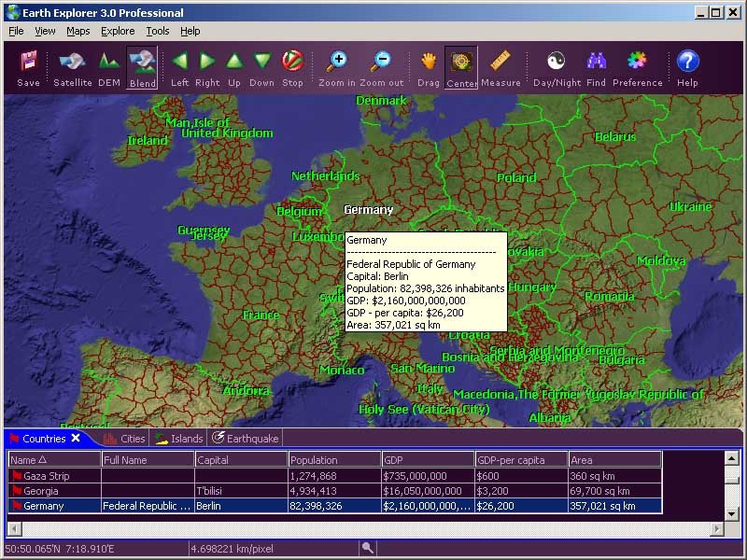This screenshot has height=560, width=747.
Task: Switch to the Earthquake tab
Action: point(246,439)
